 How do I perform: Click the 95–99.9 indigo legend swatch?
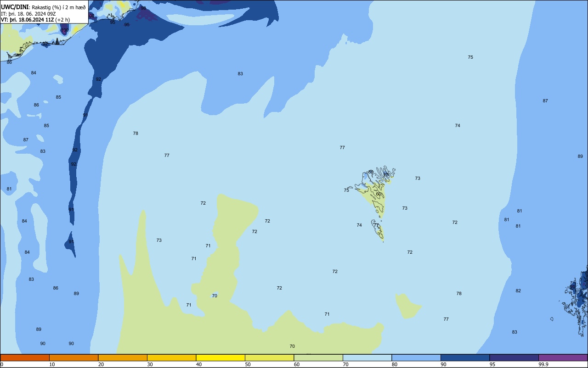click(514, 357)
